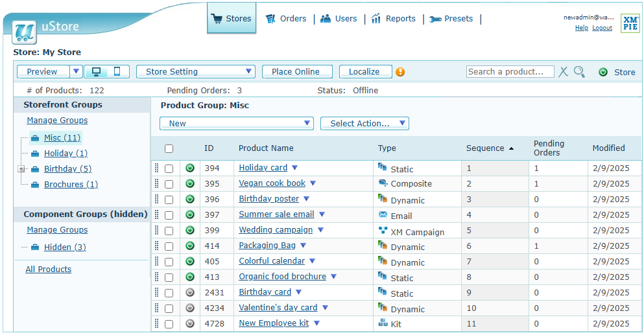Tick the checkbox for Birthday poster row
This screenshot has width=644, height=333.
pos(169,199)
